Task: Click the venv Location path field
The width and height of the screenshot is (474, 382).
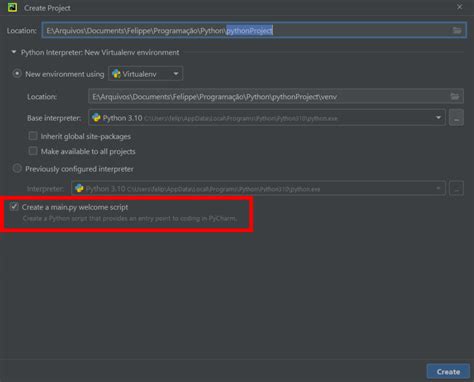Action: coord(276,97)
